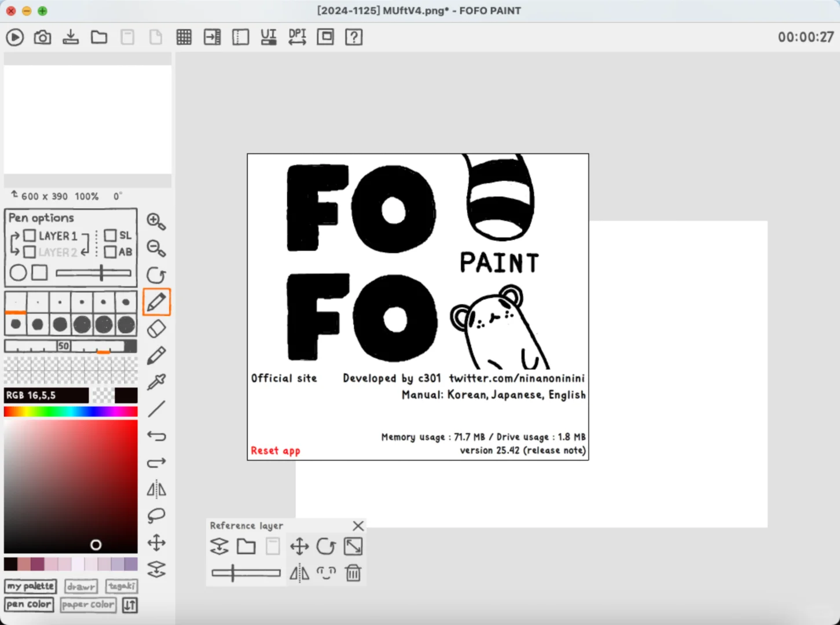Toggle the SL checkbox
This screenshot has width=840, height=625.
(110, 236)
